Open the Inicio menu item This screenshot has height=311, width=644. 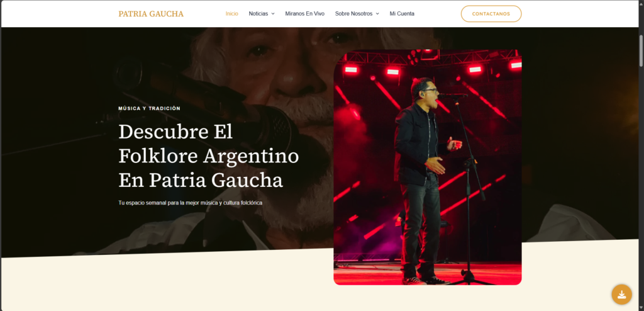tap(231, 14)
